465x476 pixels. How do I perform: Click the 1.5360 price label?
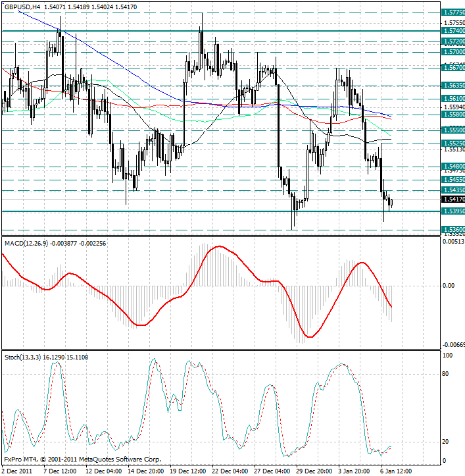pyautogui.click(x=453, y=230)
